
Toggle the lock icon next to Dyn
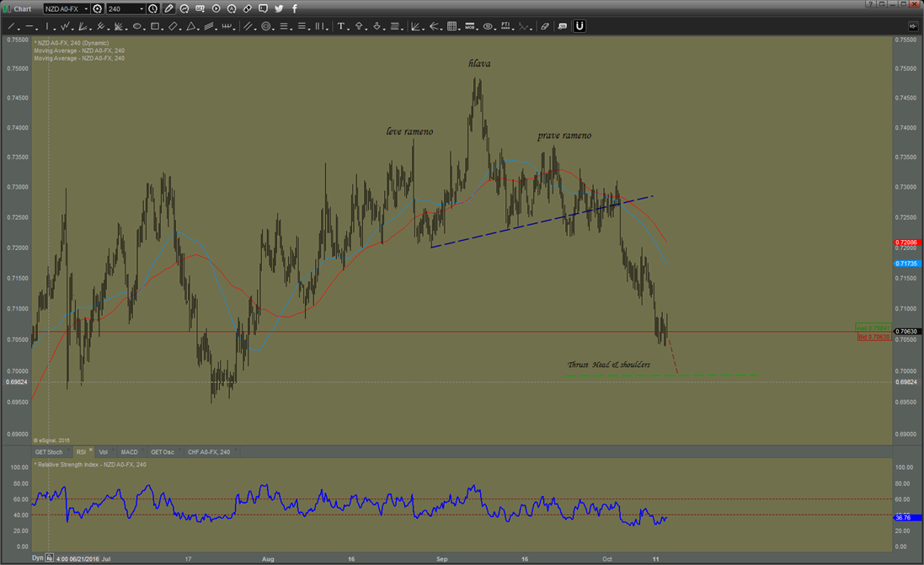tap(50, 557)
